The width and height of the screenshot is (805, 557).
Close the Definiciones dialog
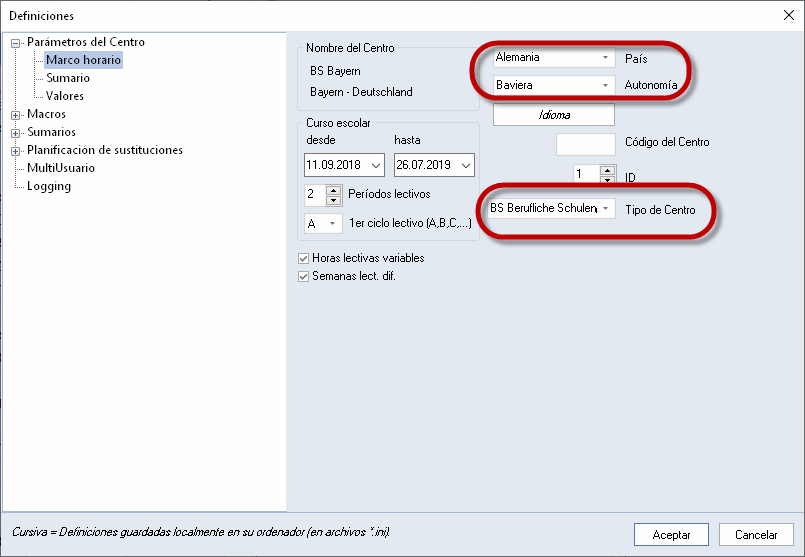point(789,15)
